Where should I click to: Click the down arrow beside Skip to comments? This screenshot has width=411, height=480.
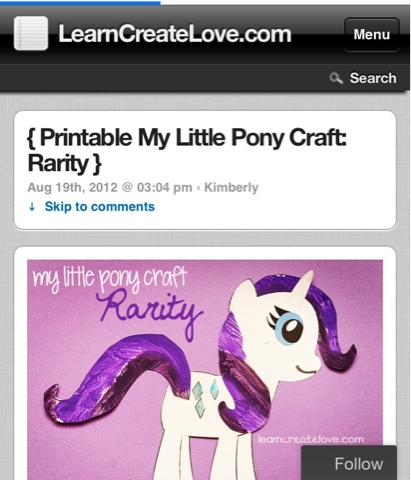point(32,207)
